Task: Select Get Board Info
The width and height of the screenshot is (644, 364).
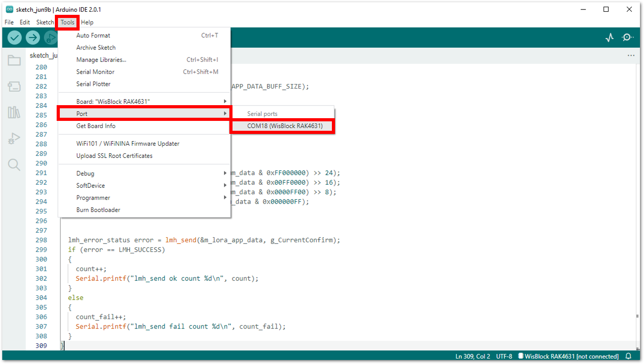Action: 144,126
